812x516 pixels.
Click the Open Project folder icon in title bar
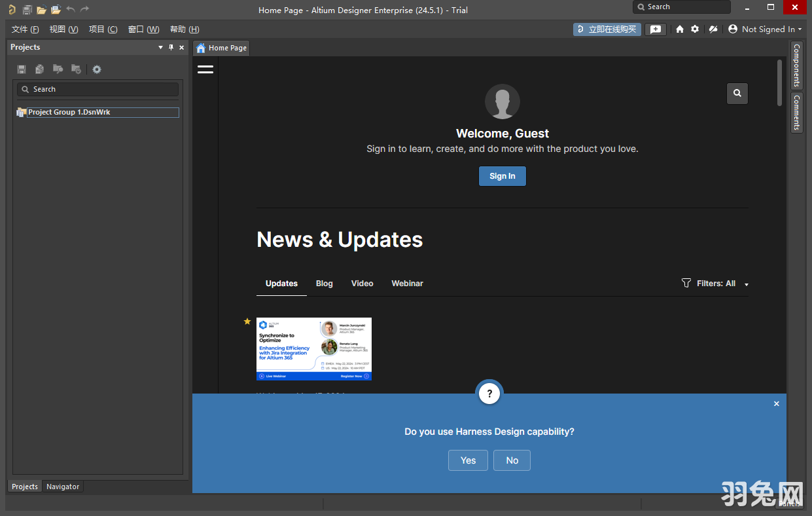point(56,10)
